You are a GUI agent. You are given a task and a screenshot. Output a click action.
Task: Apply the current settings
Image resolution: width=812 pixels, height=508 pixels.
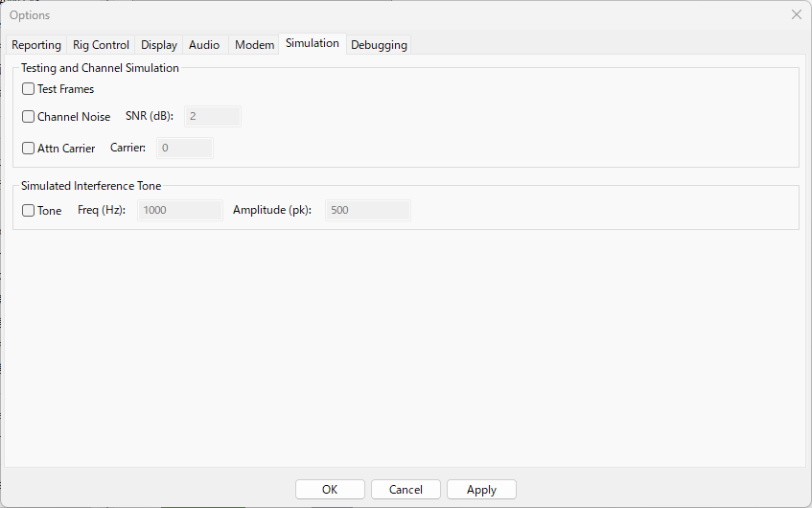coord(481,490)
